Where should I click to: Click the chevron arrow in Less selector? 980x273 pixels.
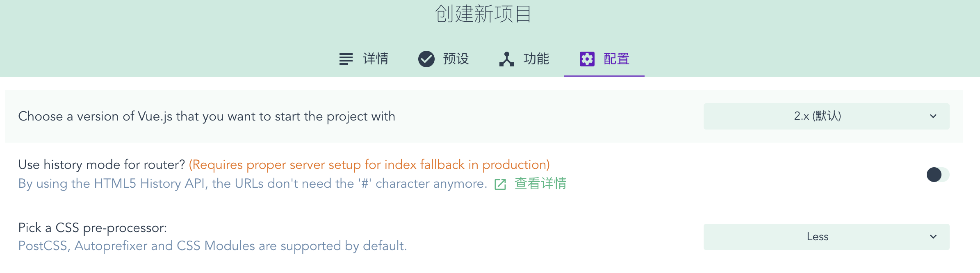(933, 237)
